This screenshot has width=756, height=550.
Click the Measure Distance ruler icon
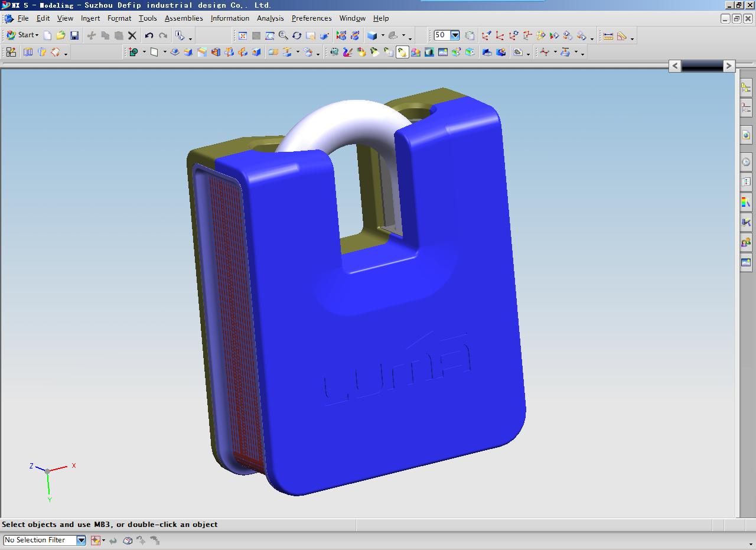608,35
